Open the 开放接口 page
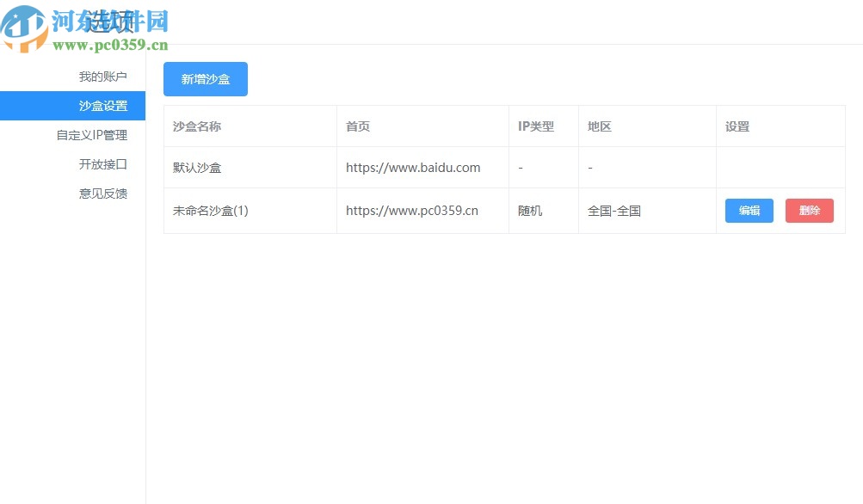The width and height of the screenshot is (863, 504). click(x=103, y=163)
